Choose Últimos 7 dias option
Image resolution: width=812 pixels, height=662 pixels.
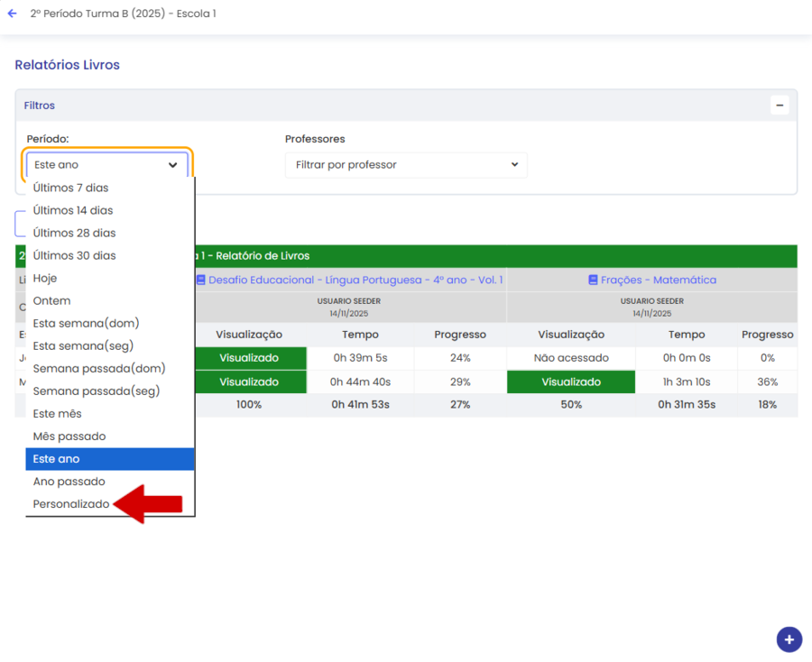(70, 188)
